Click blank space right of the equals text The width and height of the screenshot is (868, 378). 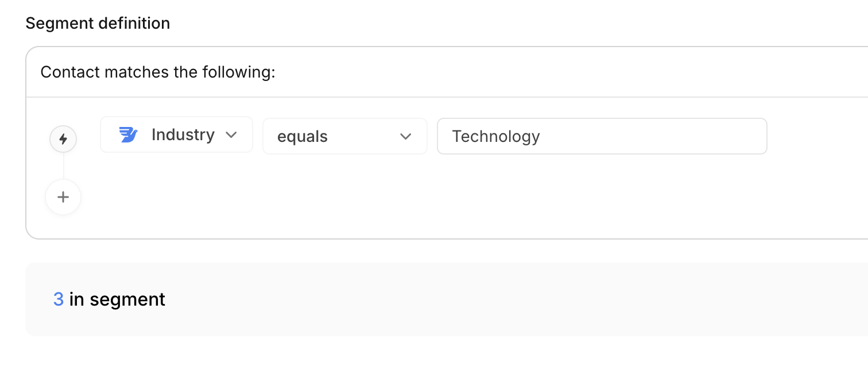[362, 137]
